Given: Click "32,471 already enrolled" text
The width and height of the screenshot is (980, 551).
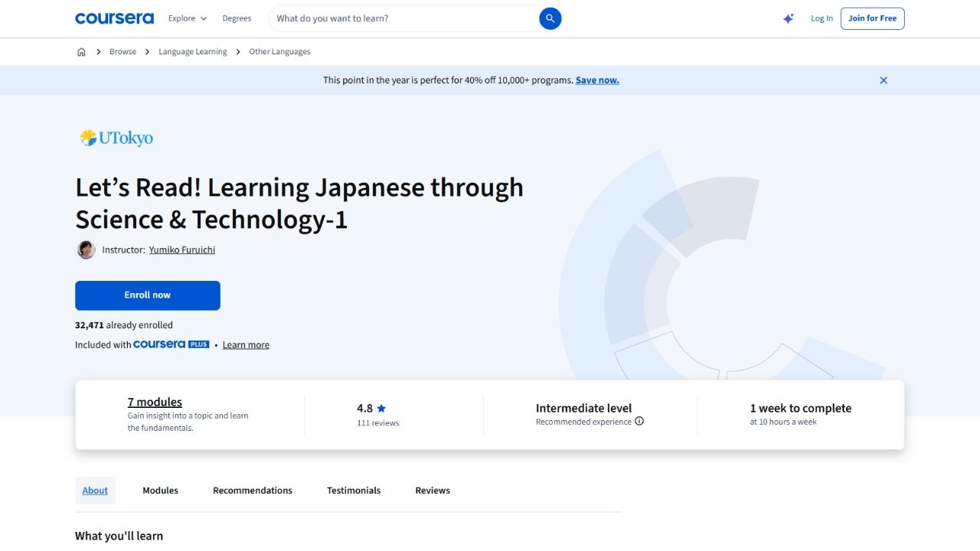Looking at the screenshot, I should (x=124, y=325).
